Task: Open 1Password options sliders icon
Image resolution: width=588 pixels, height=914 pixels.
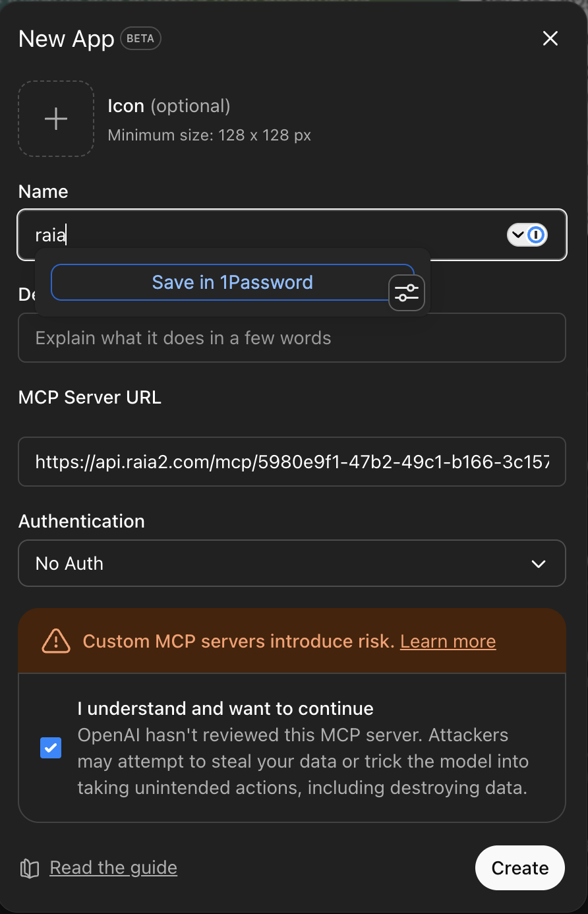Action: click(407, 293)
